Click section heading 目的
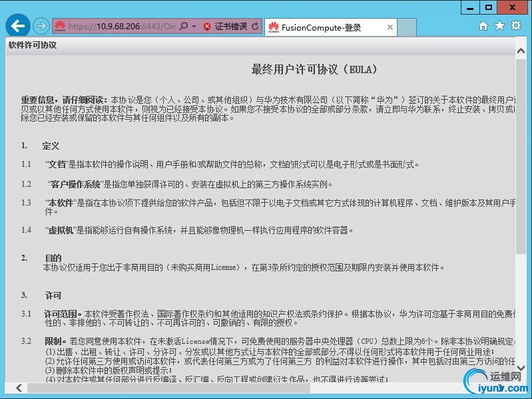The height and width of the screenshot is (399, 532). [x=53, y=258]
